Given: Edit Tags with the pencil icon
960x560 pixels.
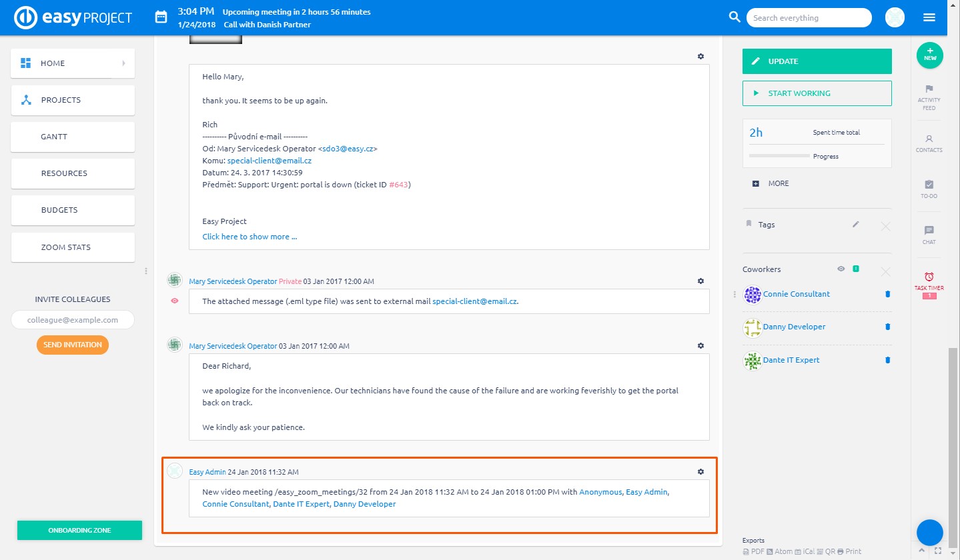Looking at the screenshot, I should [x=856, y=225].
